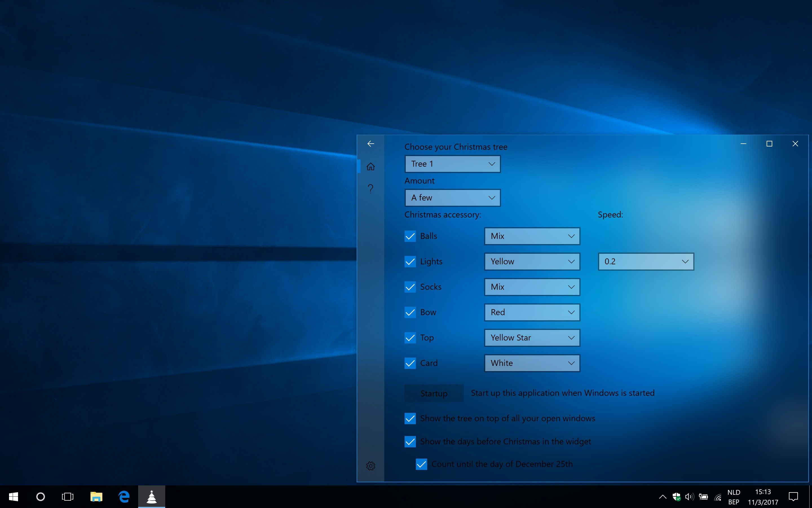This screenshot has height=508, width=812.
Task: Toggle count until December 25th option
Action: point(422,464)
